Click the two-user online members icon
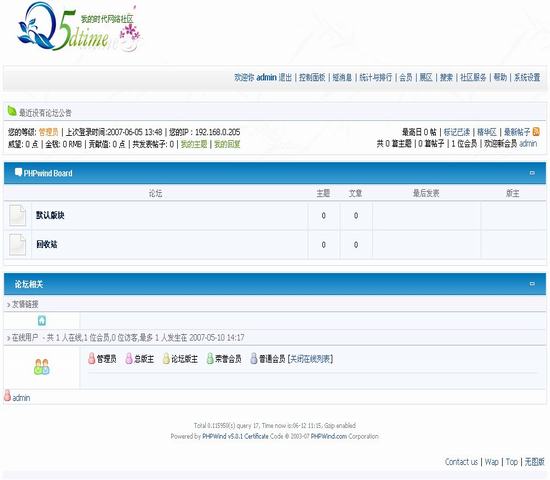The height and width of the screenshot is (480, 550). pyautogui.click(x=42, y=367)
